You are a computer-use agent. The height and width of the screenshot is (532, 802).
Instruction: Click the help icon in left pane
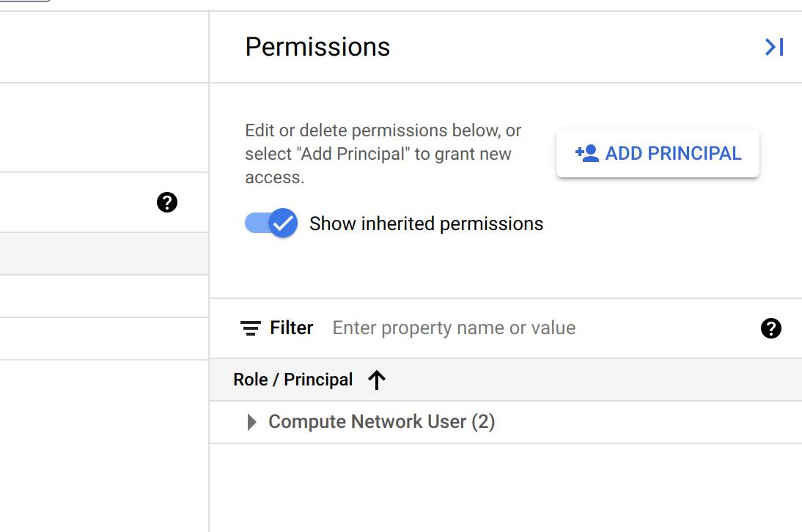(x=167, y=202)
